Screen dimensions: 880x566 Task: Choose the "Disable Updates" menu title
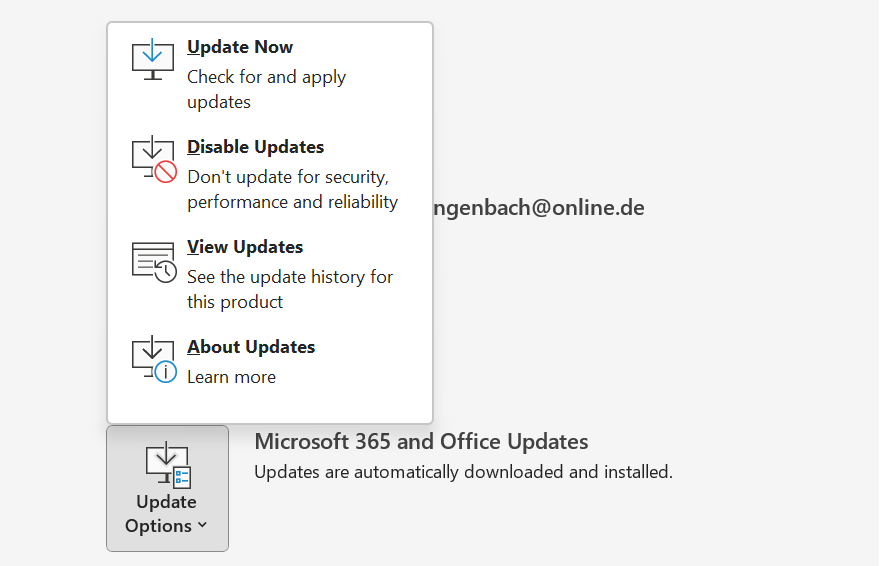255,147
